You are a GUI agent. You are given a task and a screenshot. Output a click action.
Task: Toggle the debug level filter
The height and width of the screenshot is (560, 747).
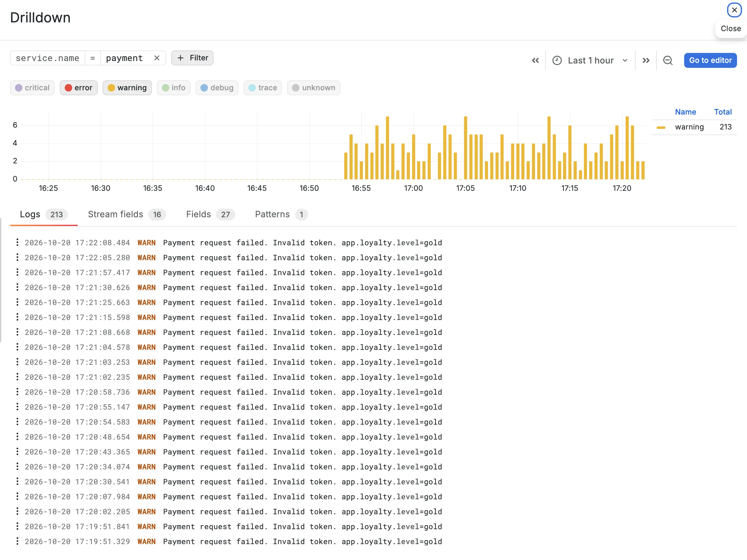[x=217, y=88]
